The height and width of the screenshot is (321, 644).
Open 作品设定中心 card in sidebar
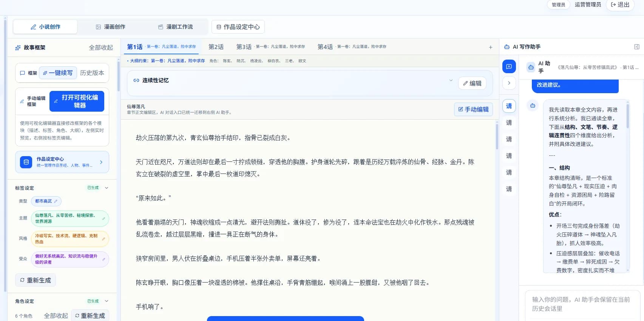tap(62, 162)
